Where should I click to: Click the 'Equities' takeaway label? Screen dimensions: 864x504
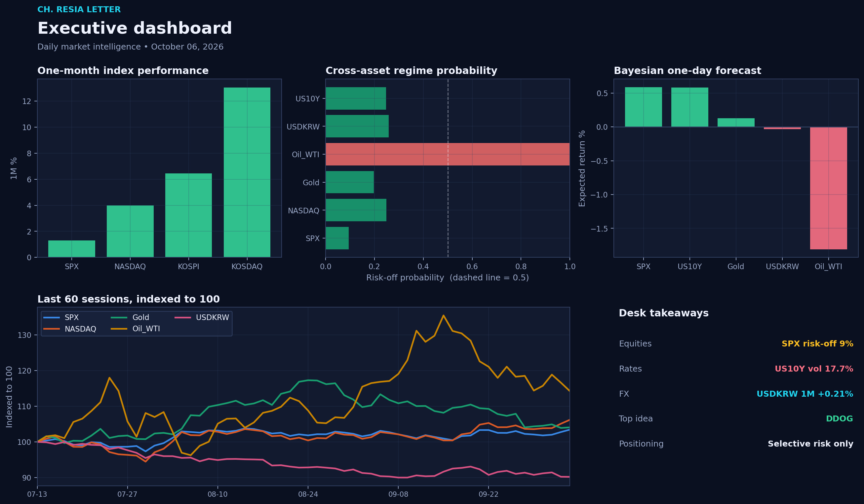[635, 344]
